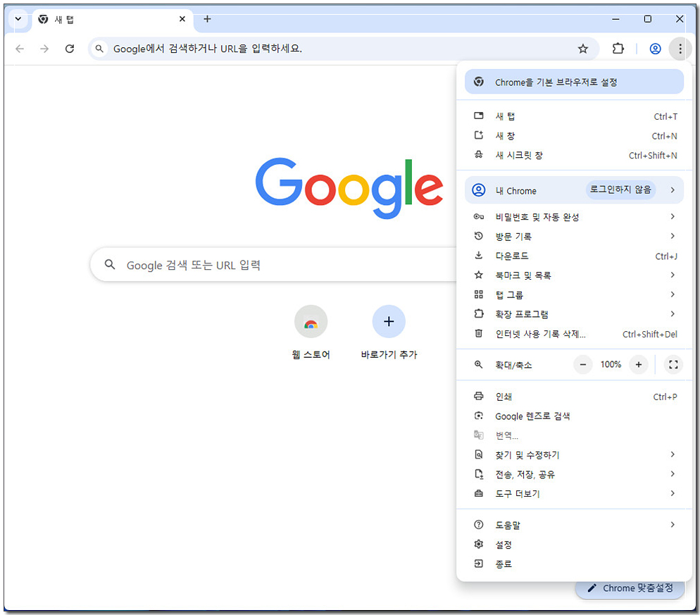This screenshot has height=615, width=700.
Task: Open the 웹 스토어 shortcut
Action: (311, 333)
